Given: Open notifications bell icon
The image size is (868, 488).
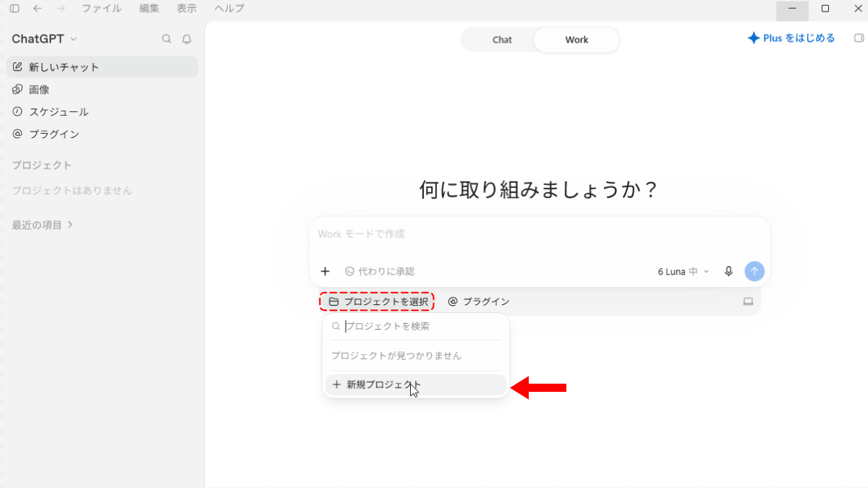Looking at the screenshot, I should pos(187,39).
